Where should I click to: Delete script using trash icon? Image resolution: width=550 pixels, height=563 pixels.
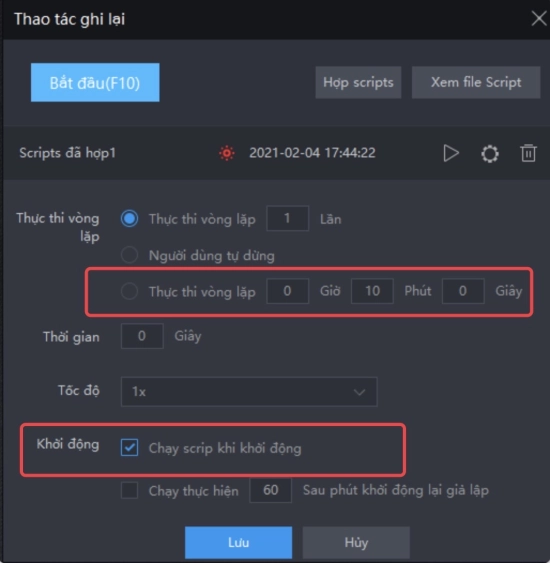(528, 153)
